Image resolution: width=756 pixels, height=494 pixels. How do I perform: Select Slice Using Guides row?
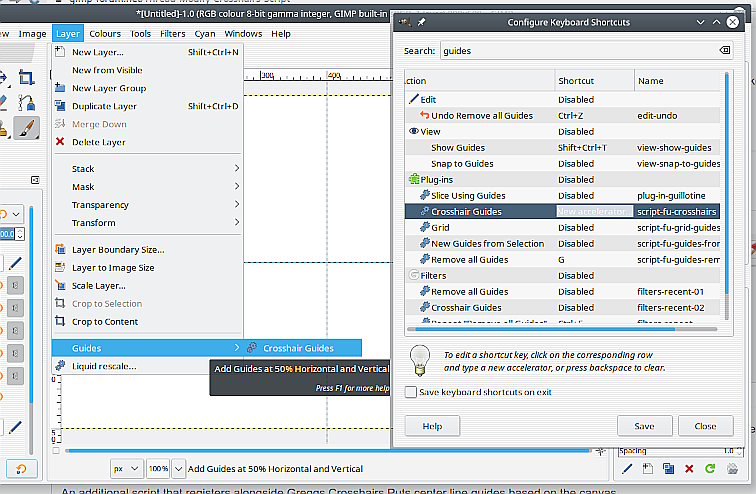click(562, 196)
